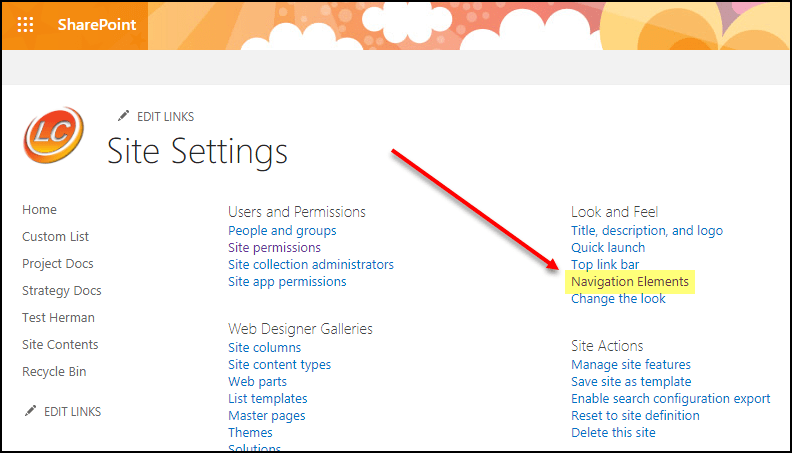
Task: Select Home in left navigation
Action: (x=40, y=210)
